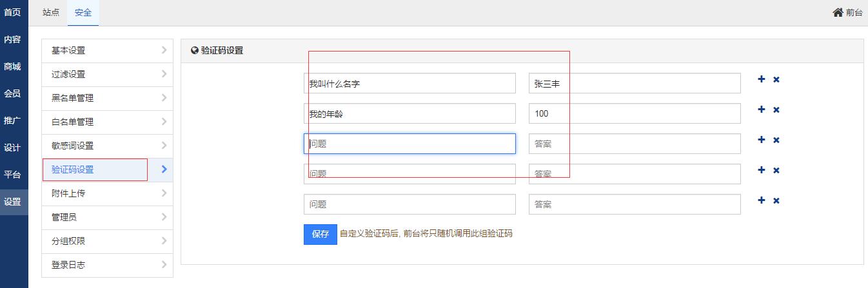Delete the 我叫什么名字 question row with its X icon
The image size is (868, 288).
tap(776, 80)
